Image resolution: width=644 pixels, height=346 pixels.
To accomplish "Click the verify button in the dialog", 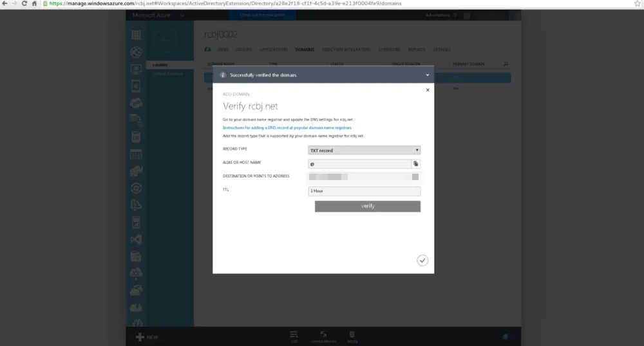I will click(368, 206).
